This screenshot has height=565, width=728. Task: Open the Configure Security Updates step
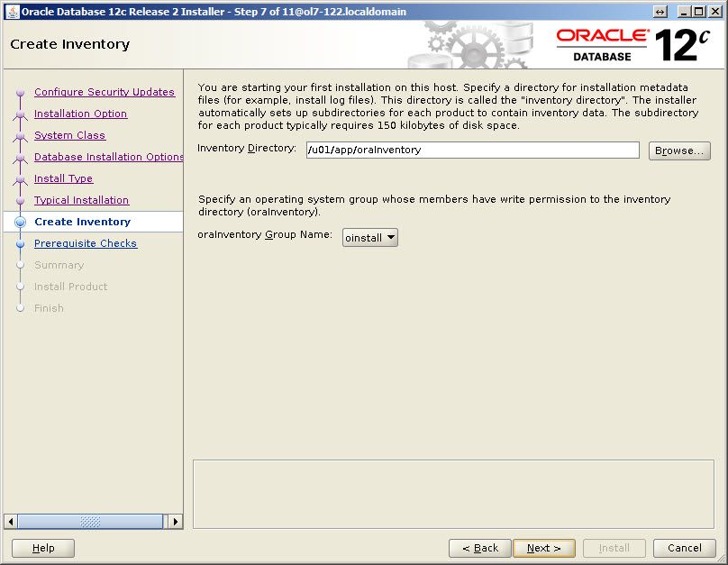click(x=105, y=92)
